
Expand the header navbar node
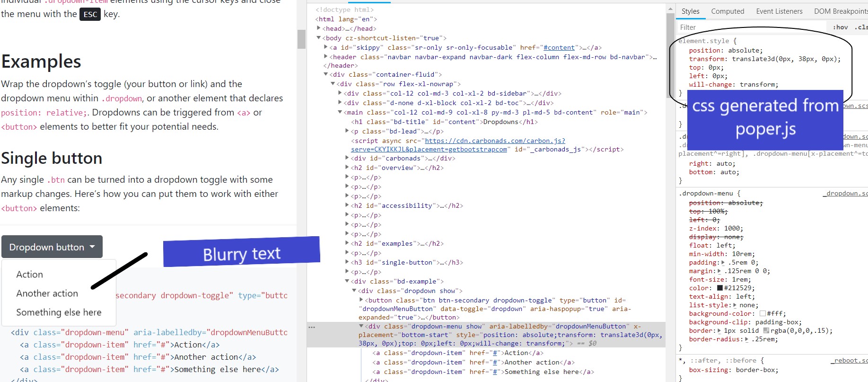click(326, 57)
